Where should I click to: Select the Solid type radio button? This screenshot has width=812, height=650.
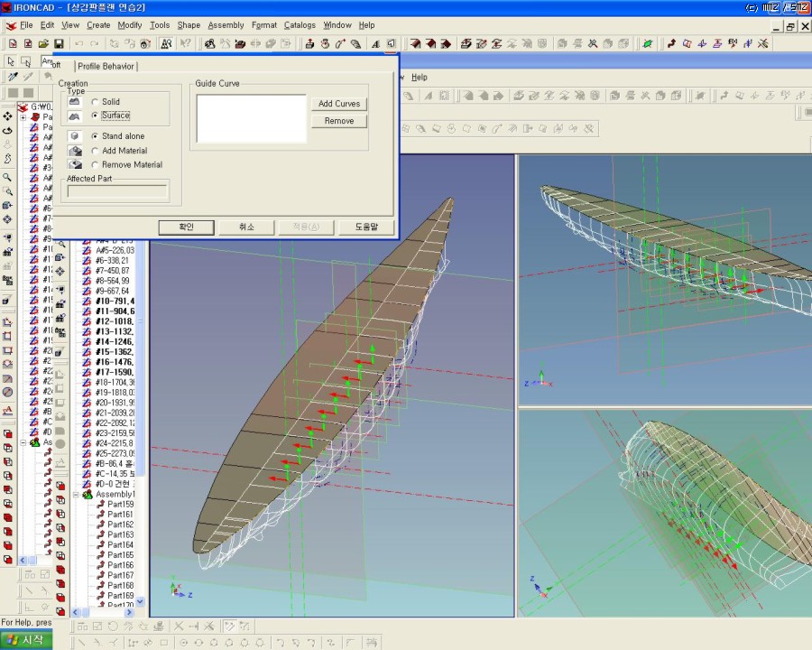(x=96, y=102)
